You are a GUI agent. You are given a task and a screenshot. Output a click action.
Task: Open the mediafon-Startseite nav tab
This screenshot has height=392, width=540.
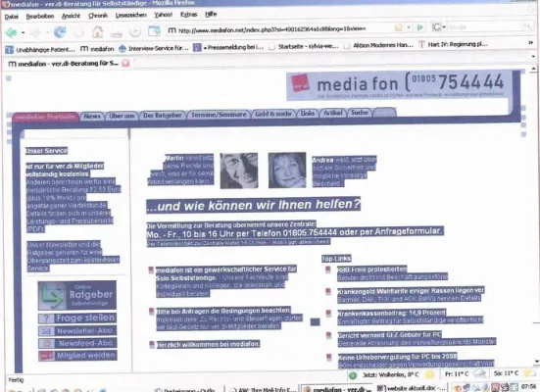click(x=46, y=118)
